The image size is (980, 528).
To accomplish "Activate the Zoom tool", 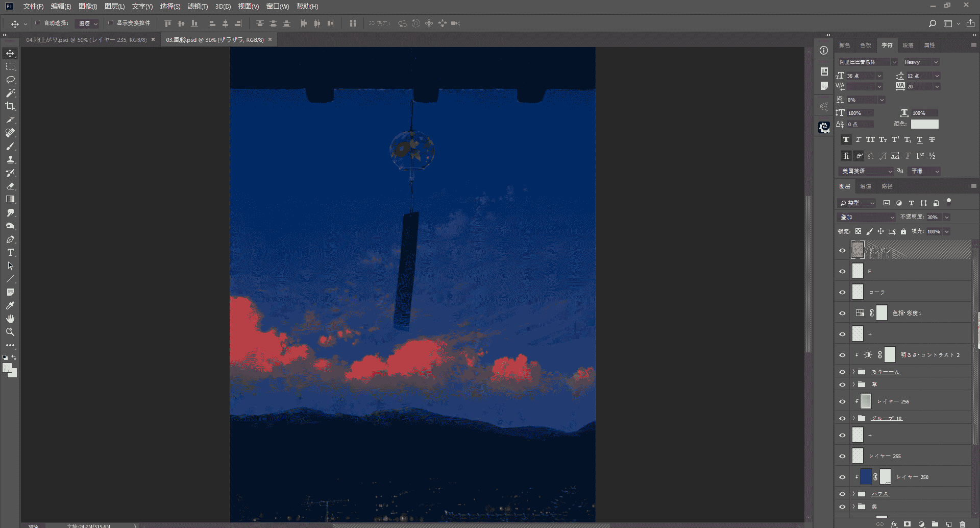I will (x=10, y=332).
